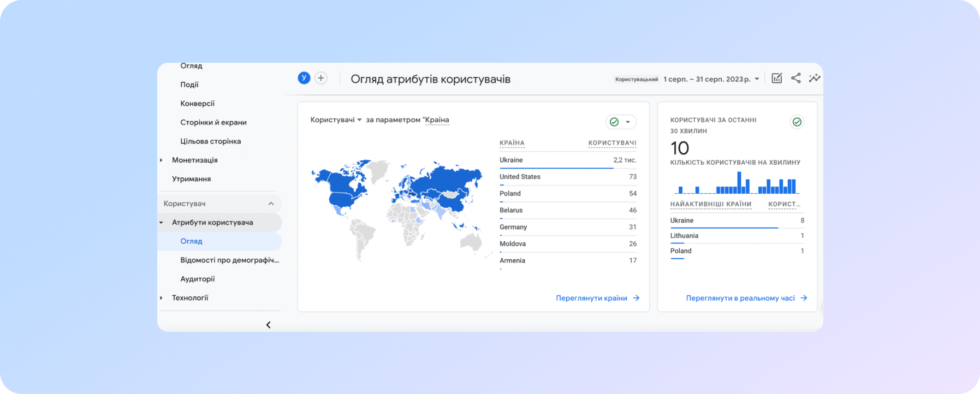
Task: Click the green check on the realtime card
Action: 797,122
